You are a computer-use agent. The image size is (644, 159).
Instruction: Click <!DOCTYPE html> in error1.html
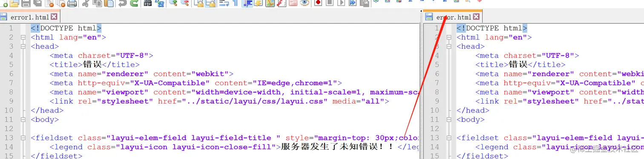pos(66,28)
